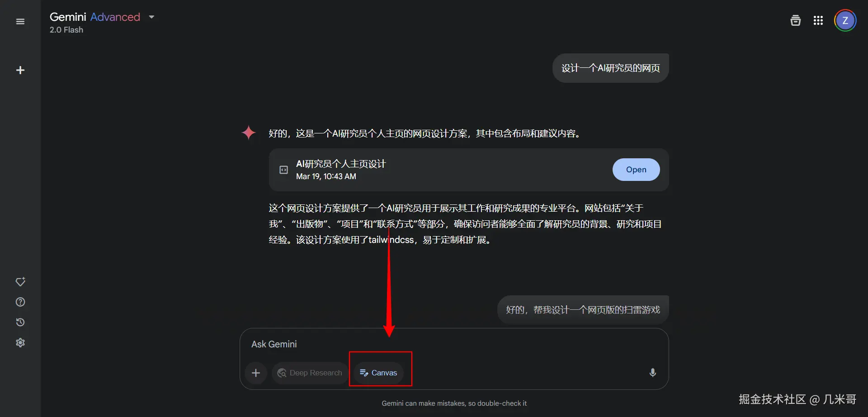Screen dimensions: 868x417
Task: Open Activity history icon in sidebar
Action: 20,322
